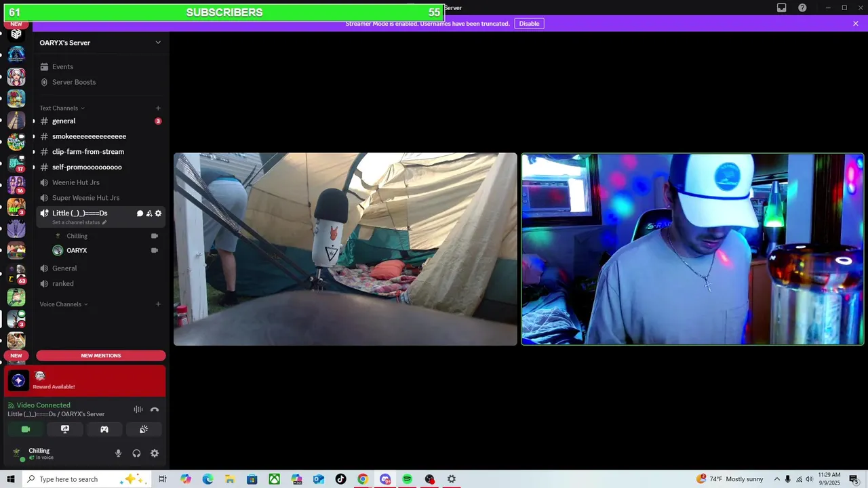Viewport: 868px width, 488px height.
Task: Open the server with the 16 badge
Action: coord(16,185)
